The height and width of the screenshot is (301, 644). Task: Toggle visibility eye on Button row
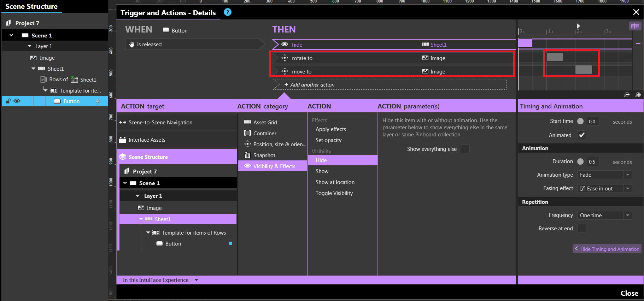17,101
